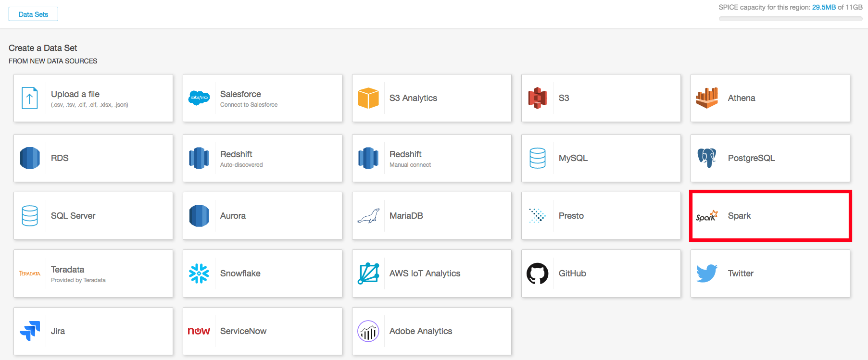Click the Redshift Auto-discovered icon
Viewport: 868px width, 360px height.
(x=199, y=158)
